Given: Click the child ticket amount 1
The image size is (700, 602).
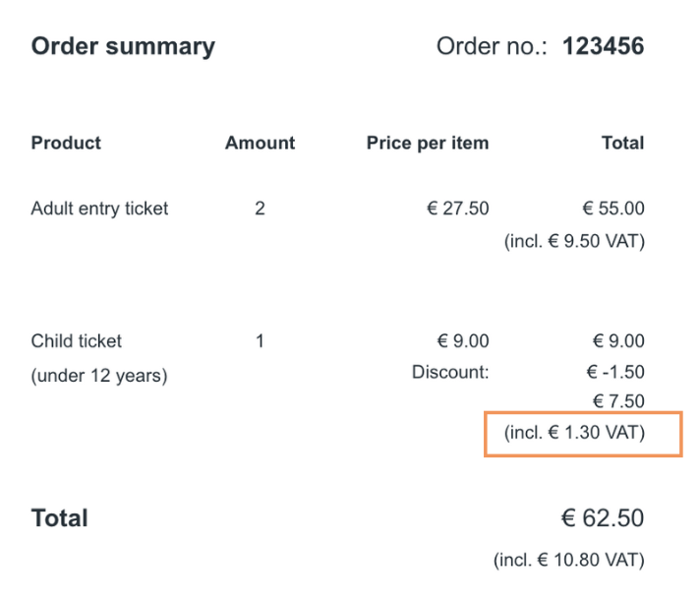Looking at the screenshot, I should click(260, 341).
